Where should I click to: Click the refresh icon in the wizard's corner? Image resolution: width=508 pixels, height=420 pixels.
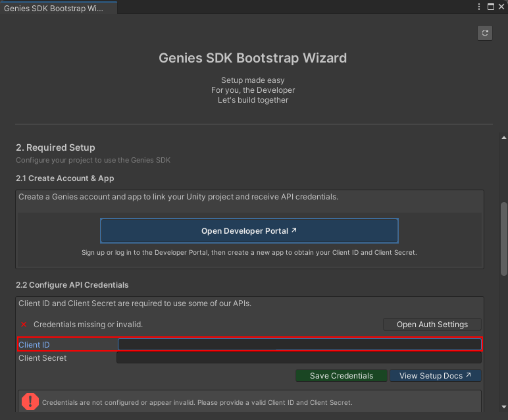[x=485, y=33]
